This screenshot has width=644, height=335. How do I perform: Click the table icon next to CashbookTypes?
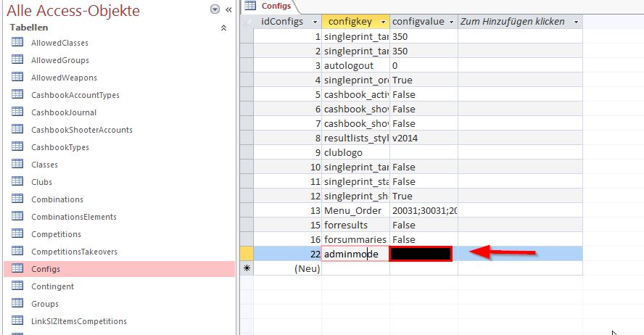[x=17, y=147]
